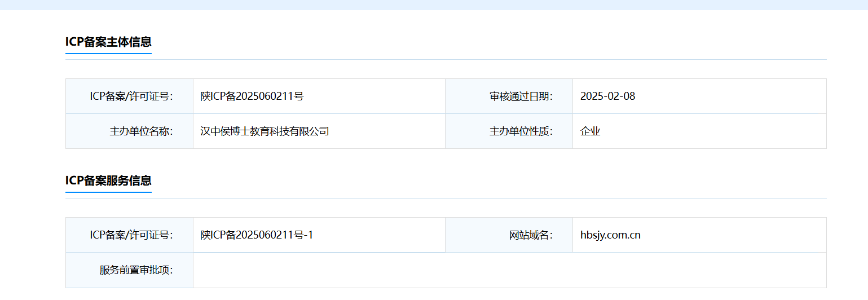
Task: Select the license number 陕ICP备2025060211号
Action: pos(252,96)
